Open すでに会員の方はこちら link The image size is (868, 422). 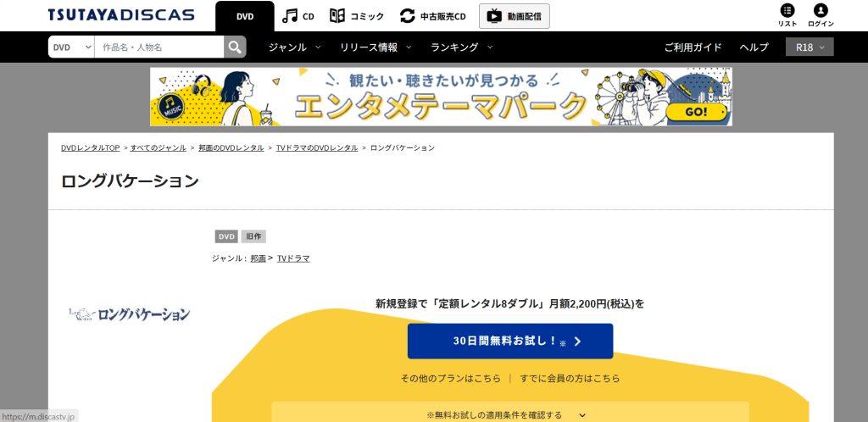[x=570, y=378]
